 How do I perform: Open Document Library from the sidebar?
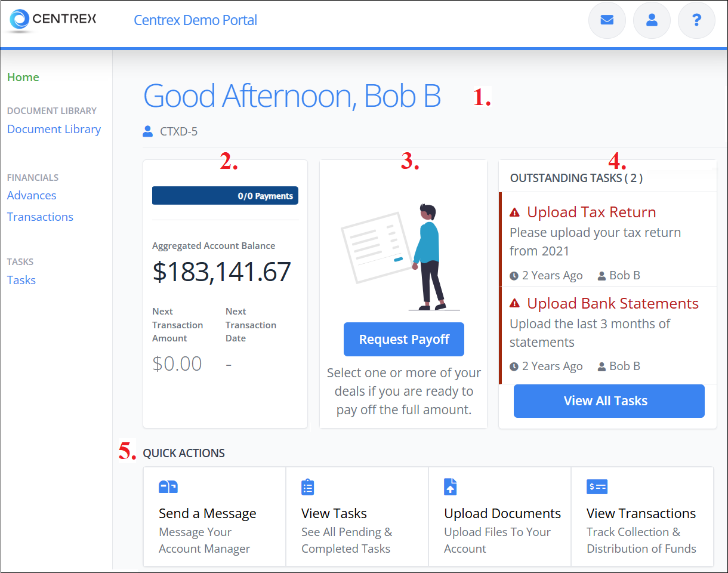coord(54,129)
